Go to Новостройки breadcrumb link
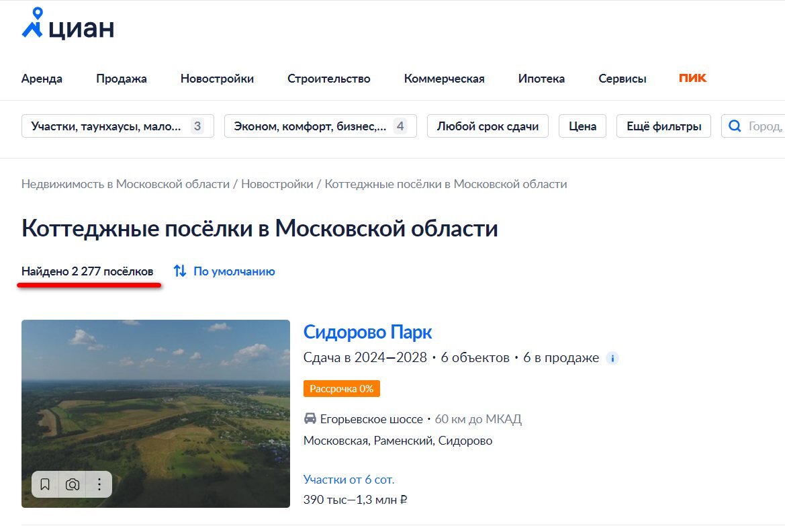Screen dimensions: 785x532 click(277, 184)
